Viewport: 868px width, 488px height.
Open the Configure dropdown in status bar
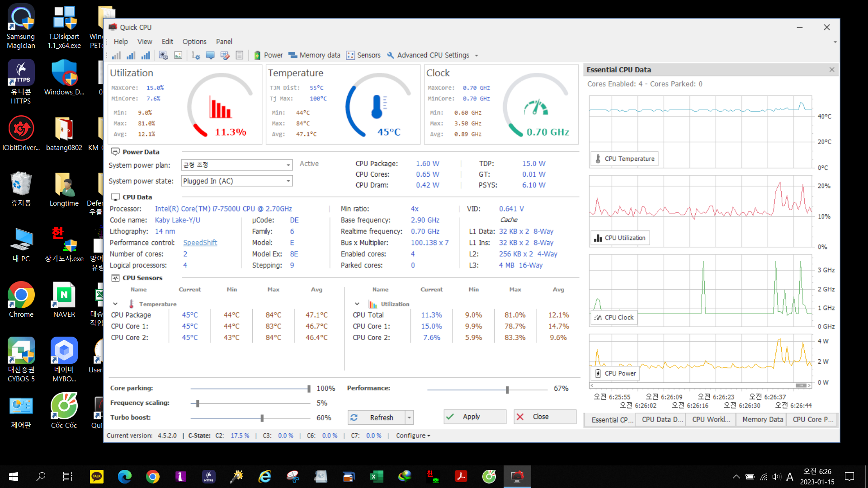413,436
